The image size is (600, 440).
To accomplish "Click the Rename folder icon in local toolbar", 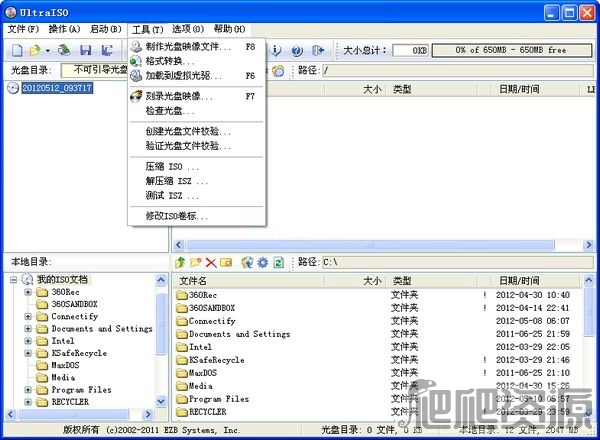I will (x=226, y=262).
